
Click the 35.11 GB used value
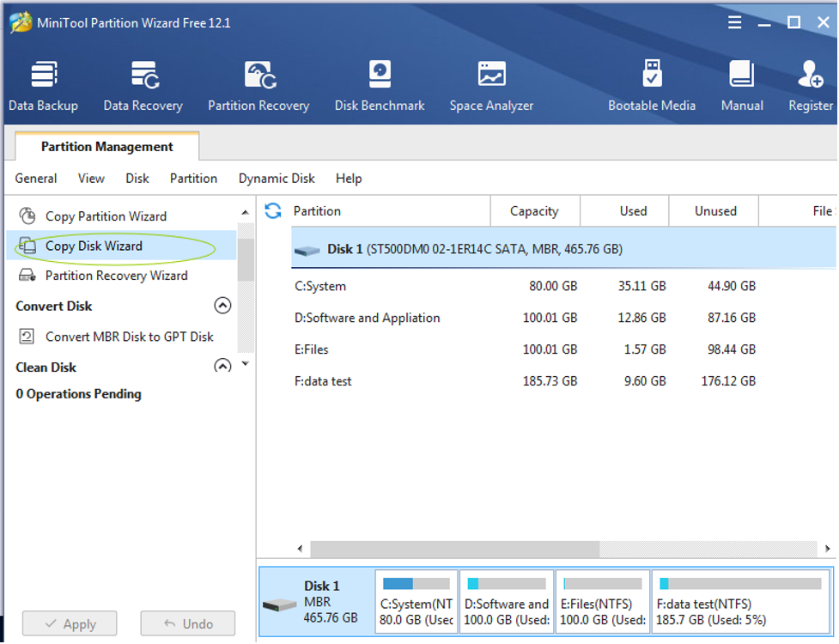[x=641, y=286]
